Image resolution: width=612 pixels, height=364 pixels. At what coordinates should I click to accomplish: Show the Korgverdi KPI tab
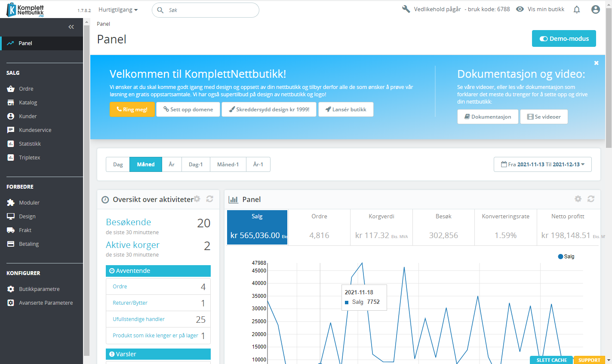coord(381,227)
